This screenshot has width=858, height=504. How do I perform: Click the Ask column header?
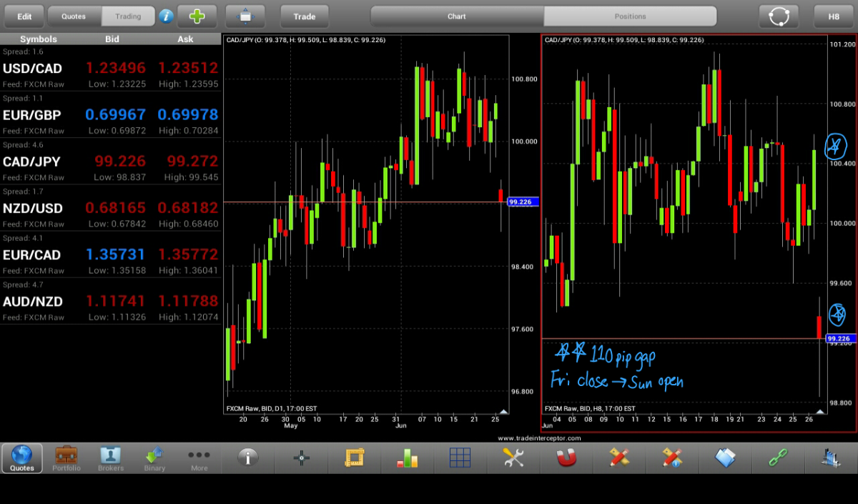point(185,39)
